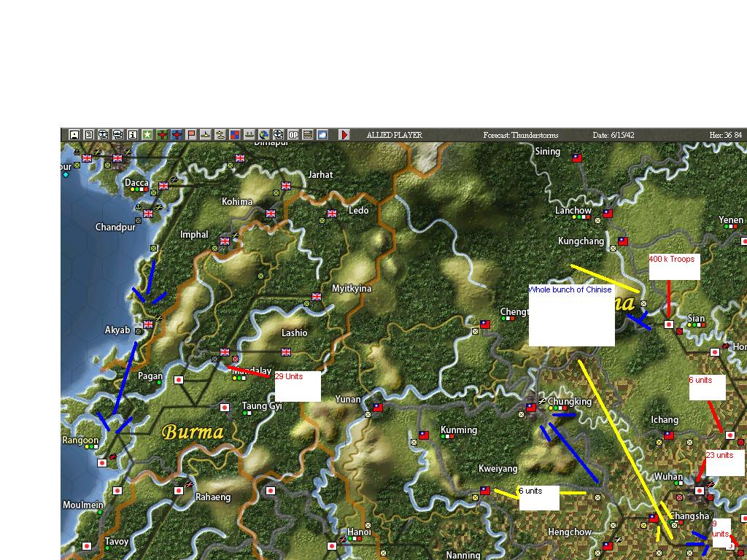Select the British flag at Dacca
The width and height of the screenshot is (747, 560).
[x=163, y=186]
